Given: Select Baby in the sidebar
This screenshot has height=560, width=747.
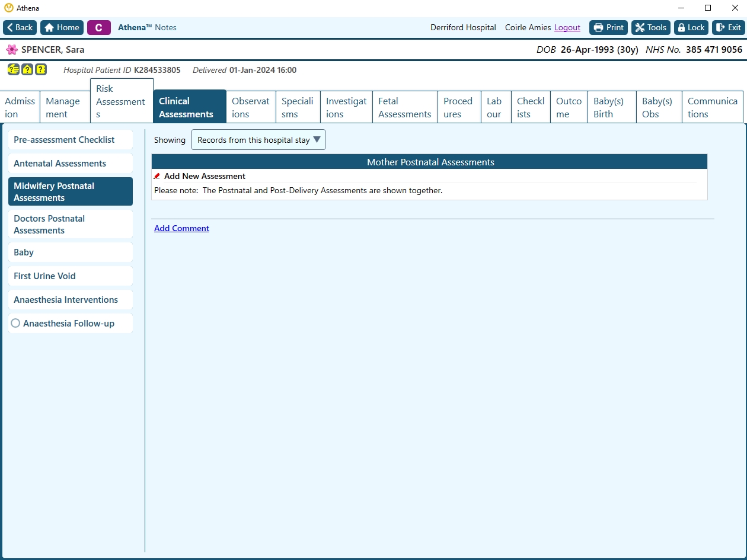Looking at the screenshot, I should [71, 252].
